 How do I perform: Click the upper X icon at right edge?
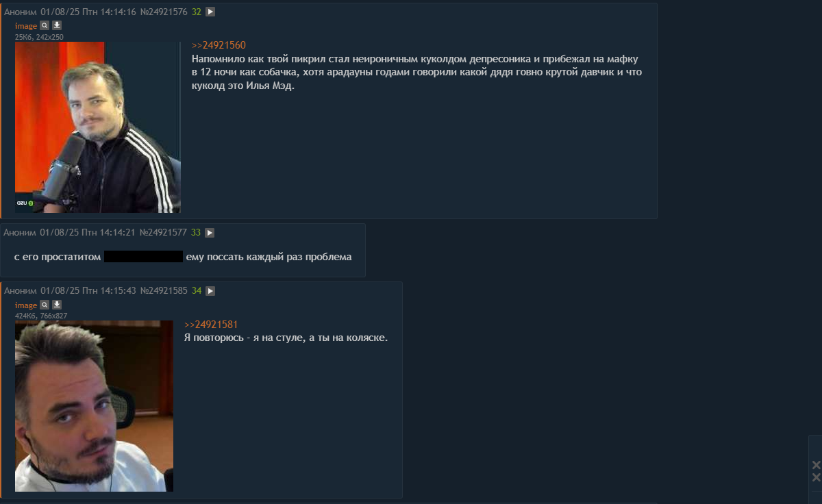click(x=816, y=466)
